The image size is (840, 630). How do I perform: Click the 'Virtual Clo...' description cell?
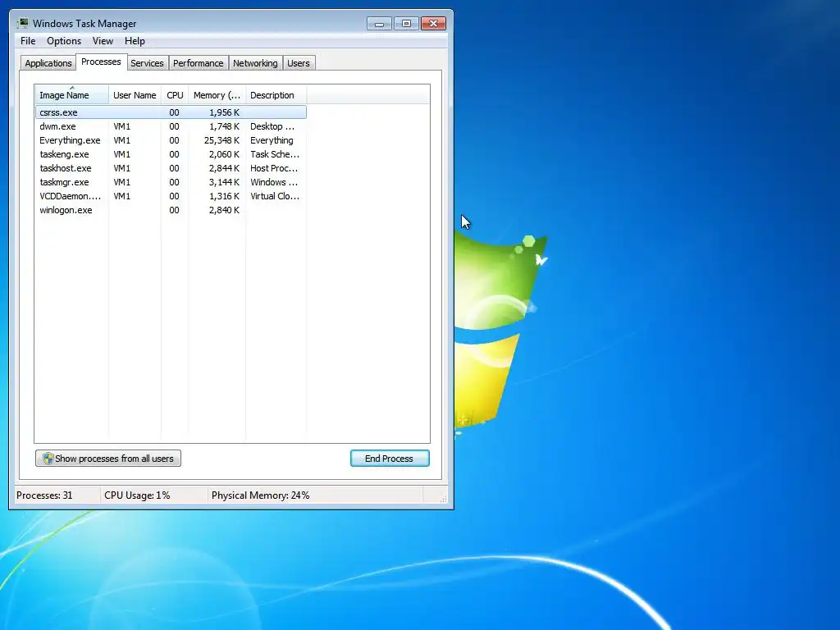274,196
